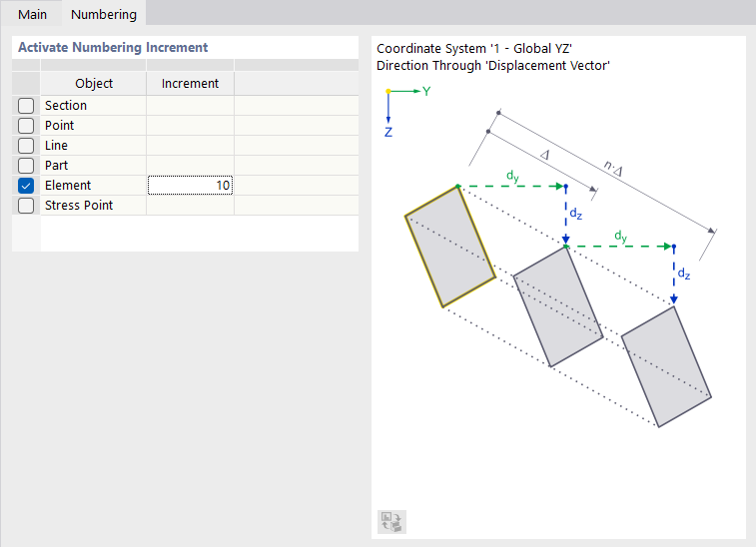This screenshot has height=547, width=756.
Task: Tick the Point checkbox
Action: (x=26, y=126)
